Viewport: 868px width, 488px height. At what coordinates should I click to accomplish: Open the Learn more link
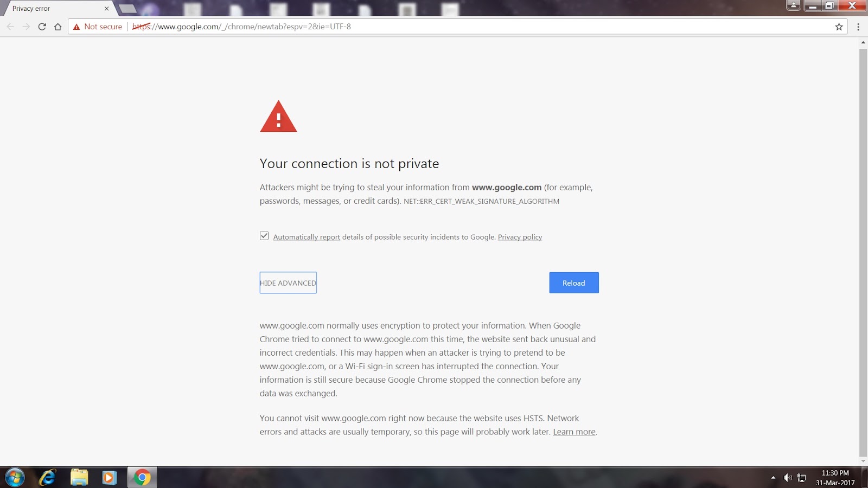coord(574,432)
